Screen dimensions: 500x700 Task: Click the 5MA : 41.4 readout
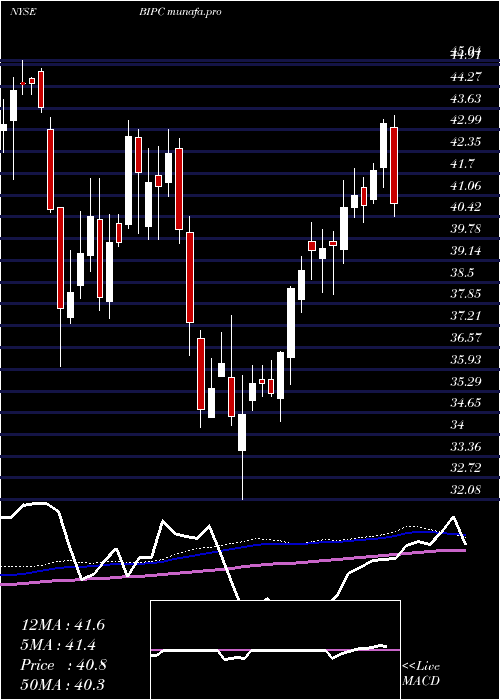[58, 645]
